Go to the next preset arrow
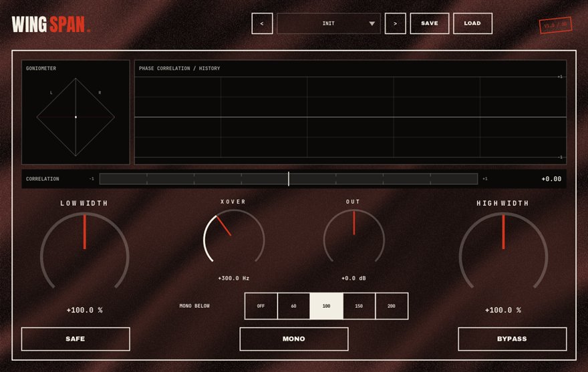This screenshot has width=588, height=372. click(396, 23)
